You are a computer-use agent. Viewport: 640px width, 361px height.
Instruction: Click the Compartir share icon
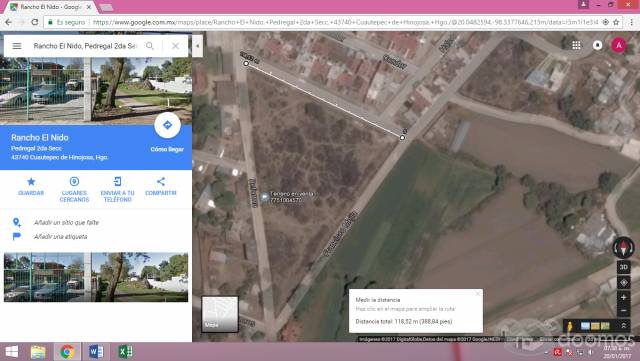tap(161, 181)
